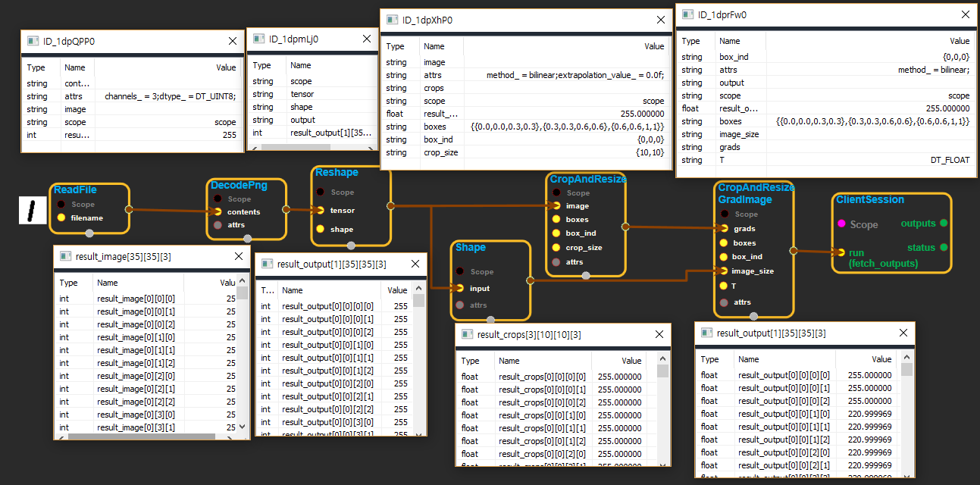This screenshot has width=980, height=485.
Task: Click the green outputs pin on ClientSession
Action: [x=943, y=224]
